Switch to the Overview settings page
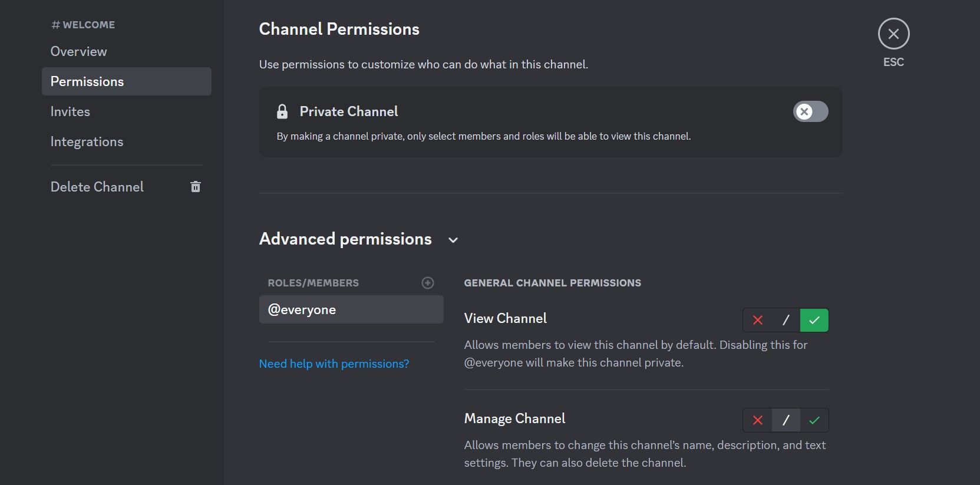 coord(78,51)
